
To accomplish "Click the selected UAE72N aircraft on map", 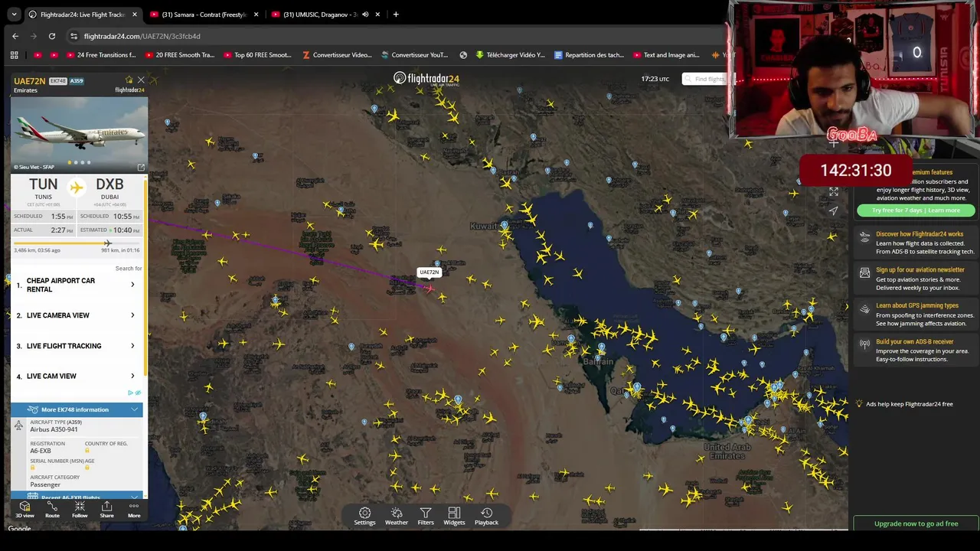I will [x=430, y=288].
